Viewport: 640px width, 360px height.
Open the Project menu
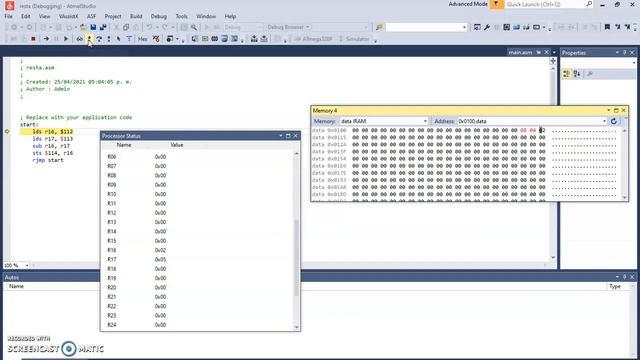[x=113, y=16]
